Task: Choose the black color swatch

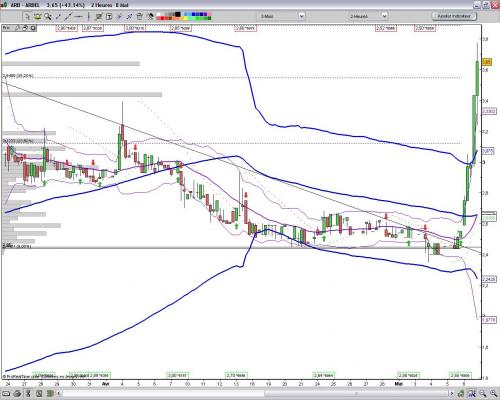Action: tap(178, 14)
